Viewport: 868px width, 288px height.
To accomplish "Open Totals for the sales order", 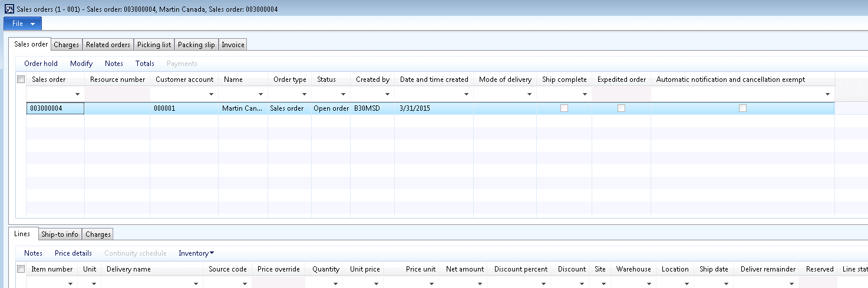I will point(144,64).
